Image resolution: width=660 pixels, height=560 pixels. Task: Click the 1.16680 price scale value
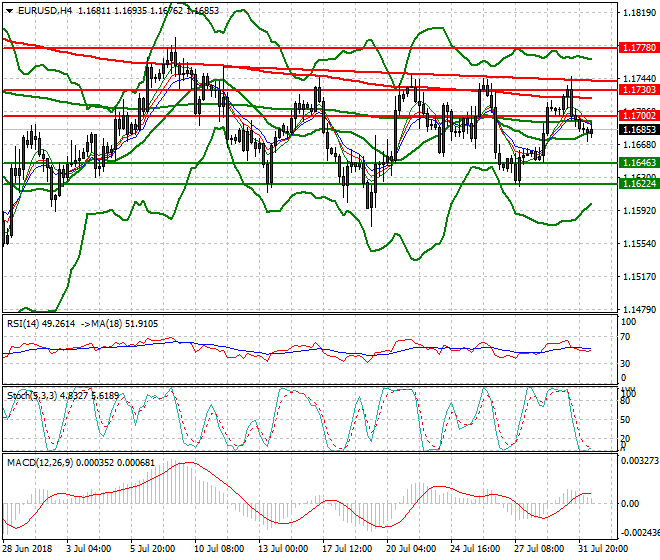(x=639, y=144)
